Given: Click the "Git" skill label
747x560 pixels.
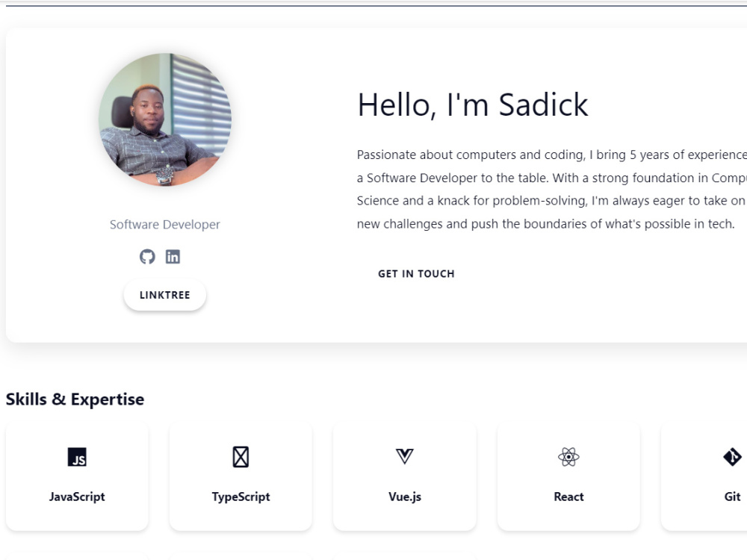Looking at the screenshot, I should (732, 497).
